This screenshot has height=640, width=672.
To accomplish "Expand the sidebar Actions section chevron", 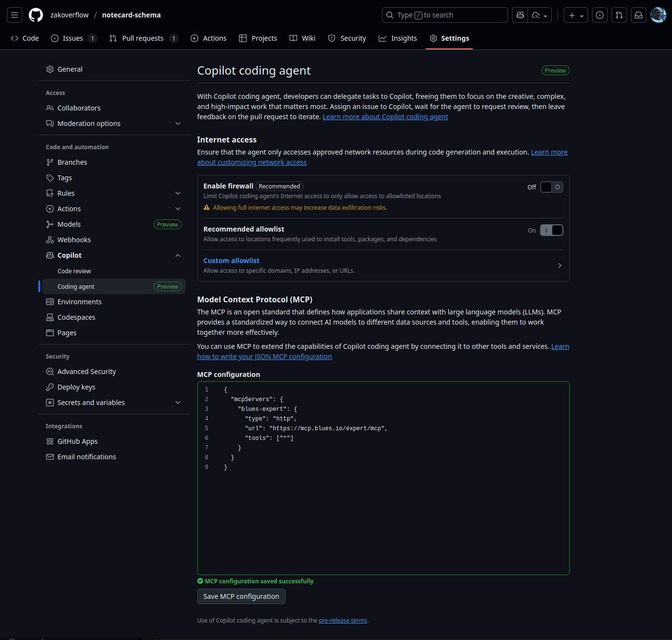I will (x=178, y=209).
